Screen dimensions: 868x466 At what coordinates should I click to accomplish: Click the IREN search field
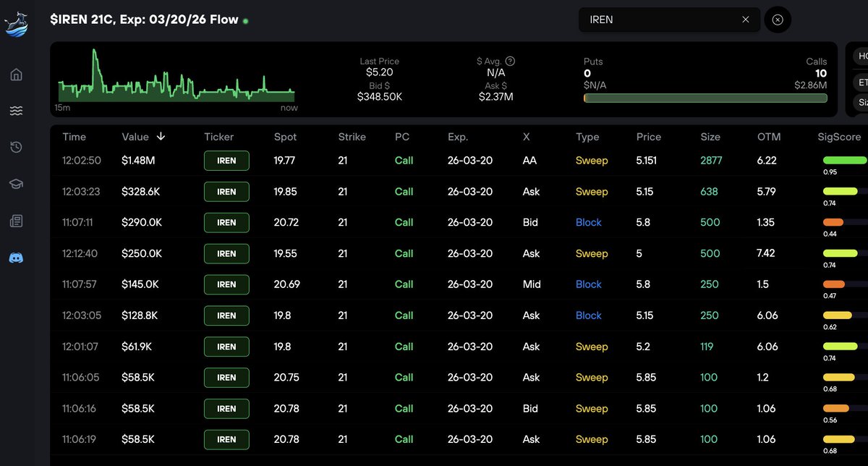[x=669, y=20]
